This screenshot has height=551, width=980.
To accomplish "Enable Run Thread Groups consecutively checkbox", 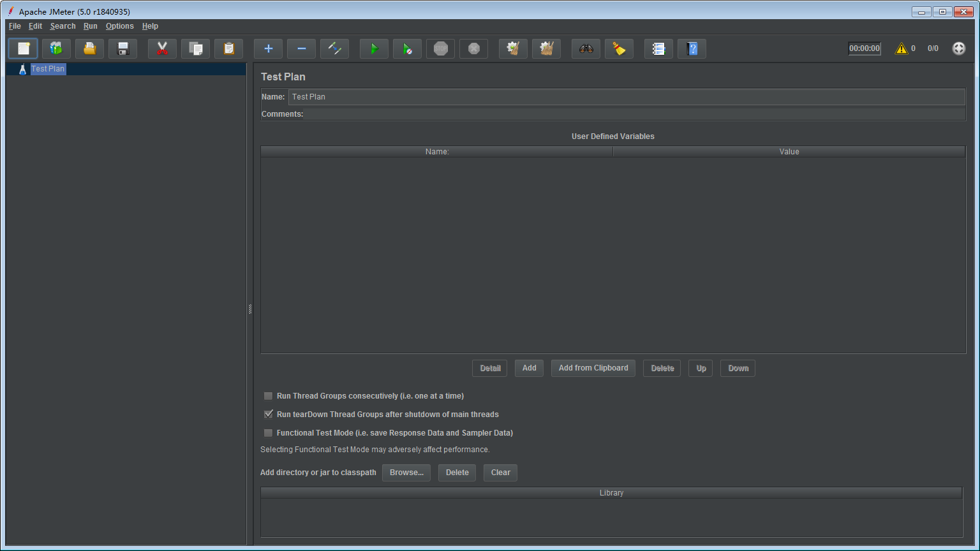I will (269, 396).
